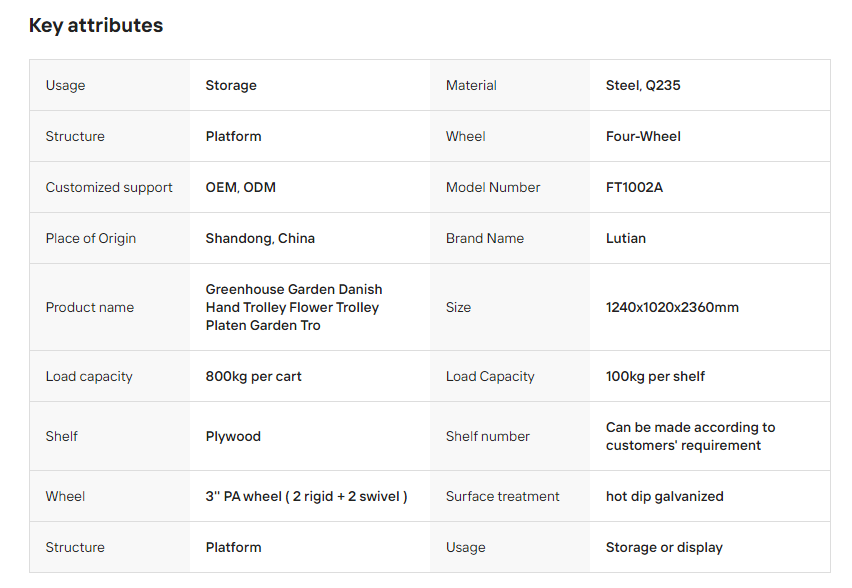The height and width of the screenshot is (588, 852).
Task: Select the 3'' PA wheel description
Action: click(x=306, y=497)
